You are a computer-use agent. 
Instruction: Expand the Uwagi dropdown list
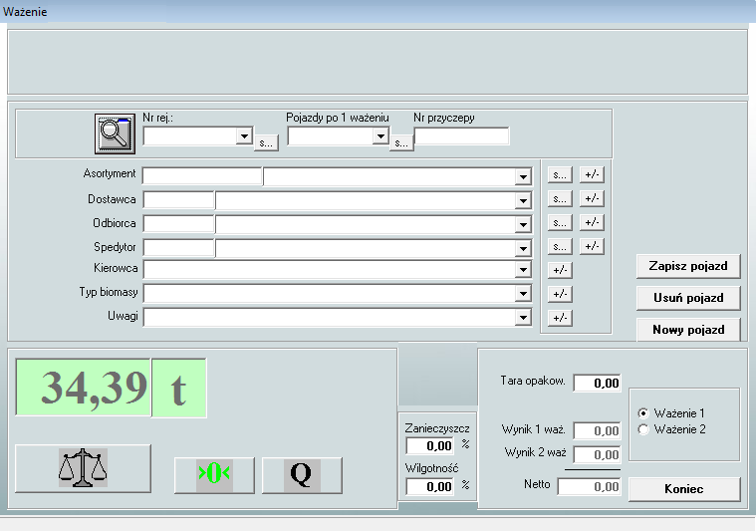click(523, 318)
